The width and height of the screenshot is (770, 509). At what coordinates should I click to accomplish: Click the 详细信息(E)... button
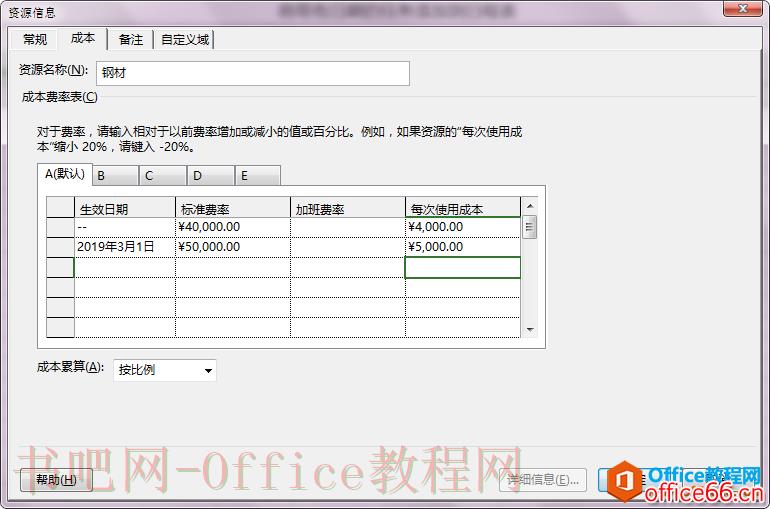[x=543, y=480]
